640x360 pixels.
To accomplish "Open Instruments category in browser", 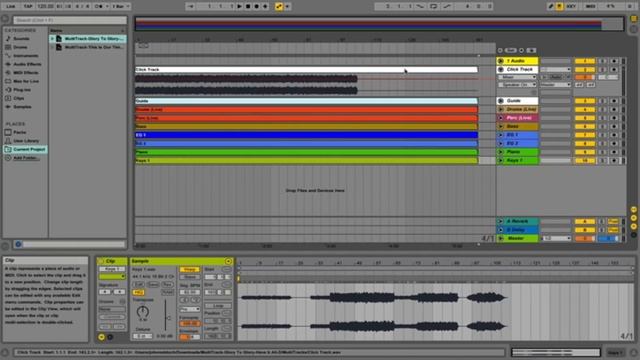I will pyautogui.click(x=25, y=56).
